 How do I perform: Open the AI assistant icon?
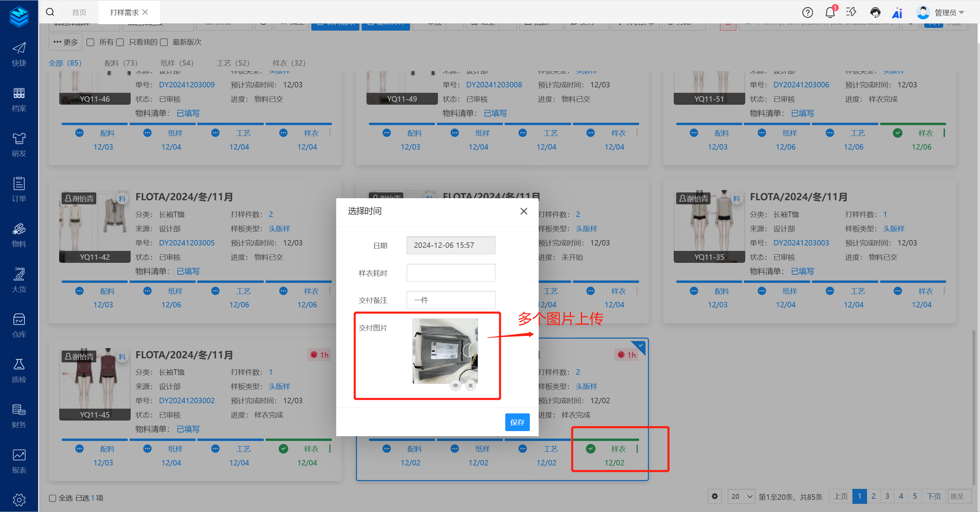tap(897, 13)
